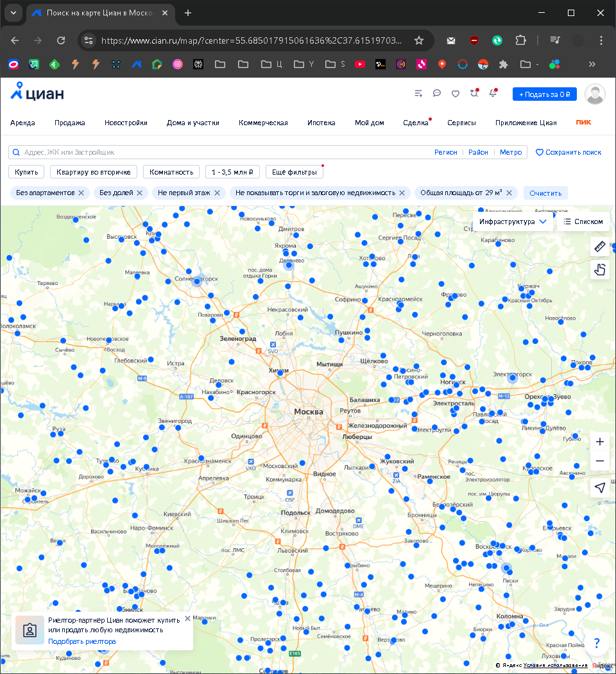This screenshot has width=616, height=674.
Task: Select the ruler distance measurement tool
Action: tap(600, 246)
